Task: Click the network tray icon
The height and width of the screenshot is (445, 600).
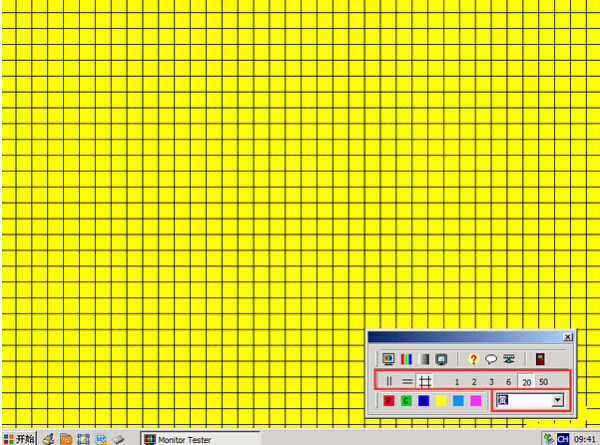Action: click(549, 439)
